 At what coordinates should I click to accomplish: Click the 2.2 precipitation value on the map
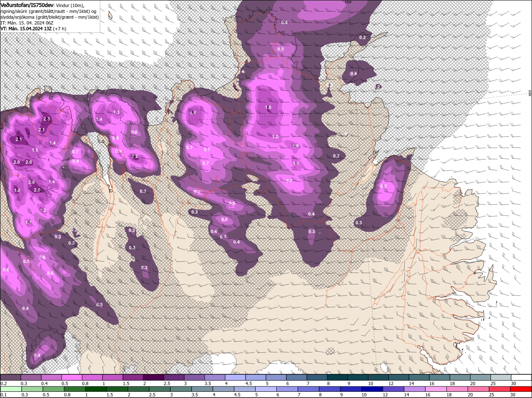[x=135, y=156]
